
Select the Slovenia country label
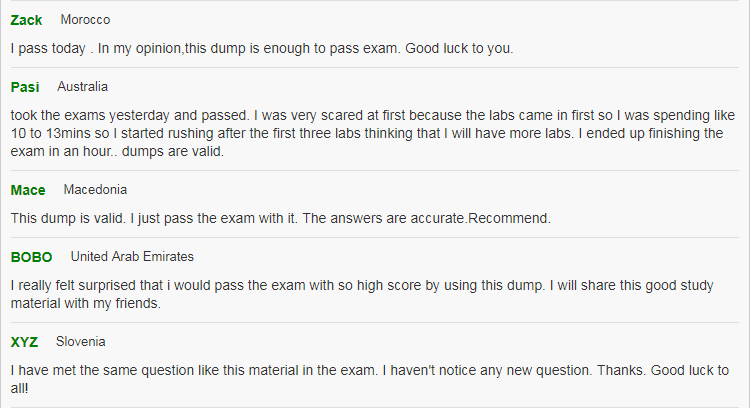80,342
